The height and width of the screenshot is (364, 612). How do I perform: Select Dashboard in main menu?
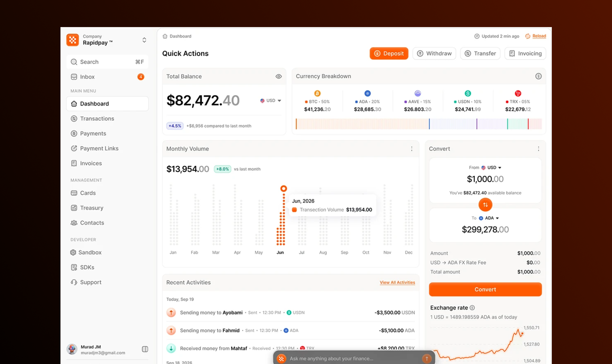coord(107,103)
